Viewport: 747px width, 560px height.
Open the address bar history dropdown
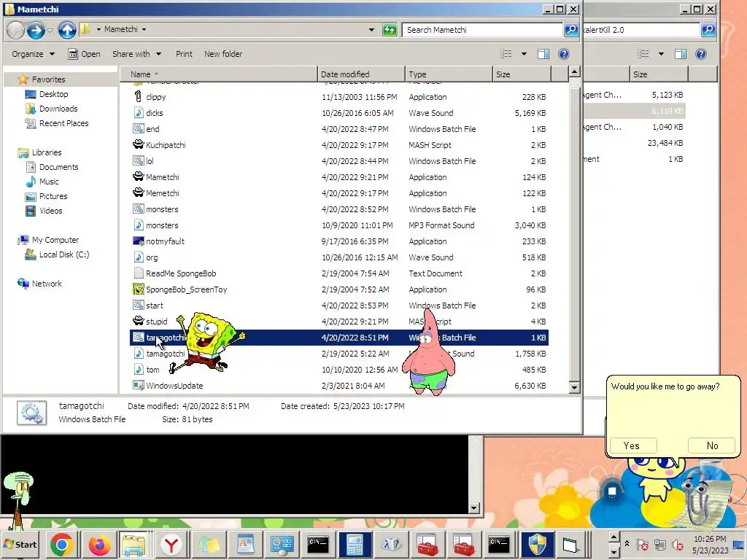pos(371,30)
